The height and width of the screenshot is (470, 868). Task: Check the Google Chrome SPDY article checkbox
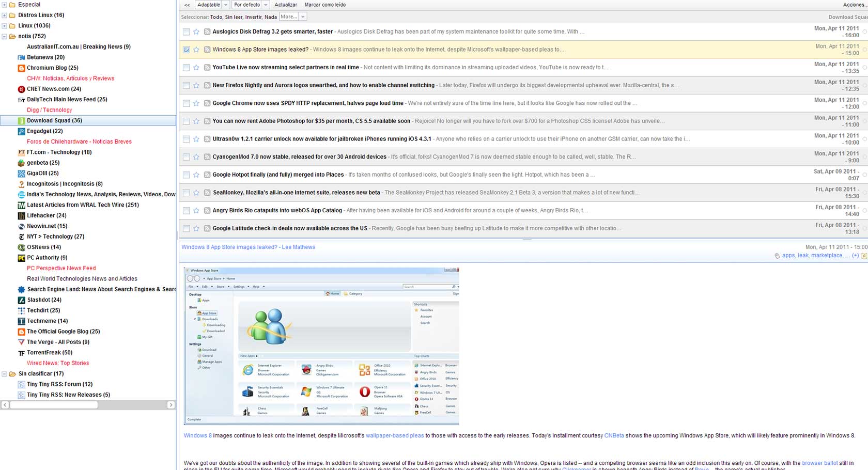click(186, 103)
